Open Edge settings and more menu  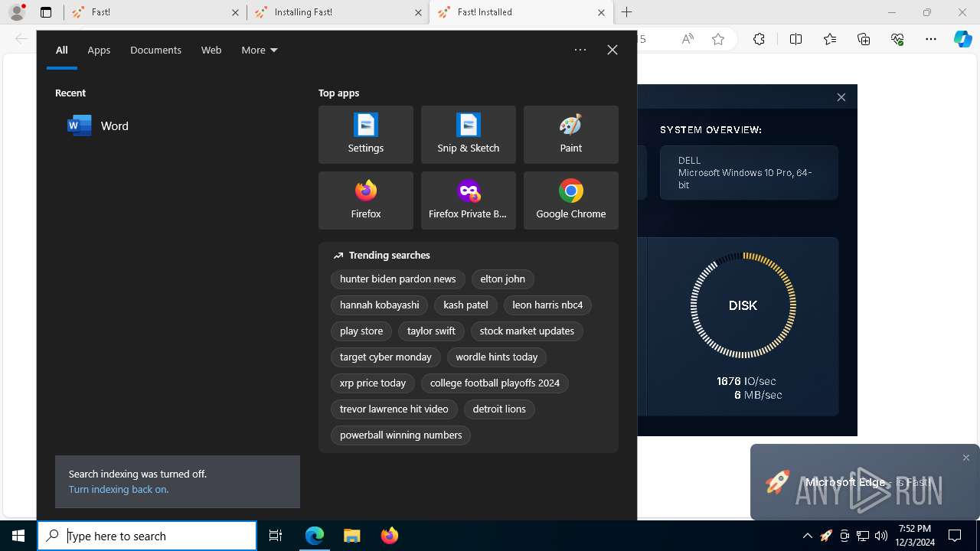coord(931,39)
